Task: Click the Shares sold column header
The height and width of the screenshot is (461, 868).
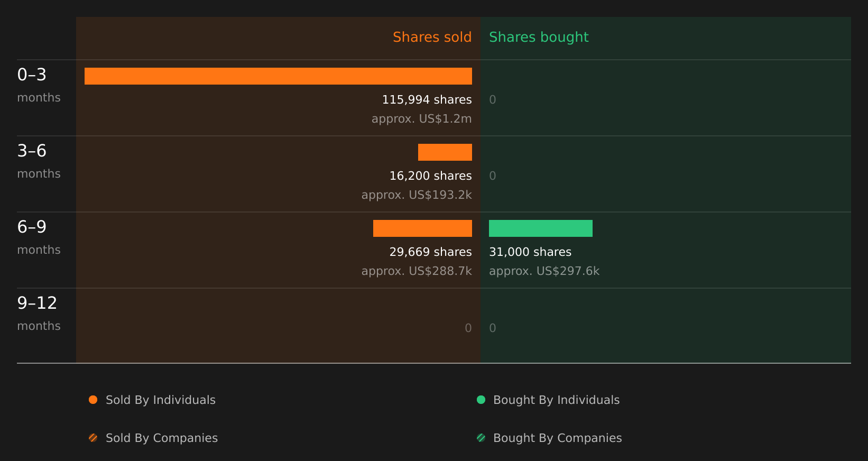Action: coord(432,37)
